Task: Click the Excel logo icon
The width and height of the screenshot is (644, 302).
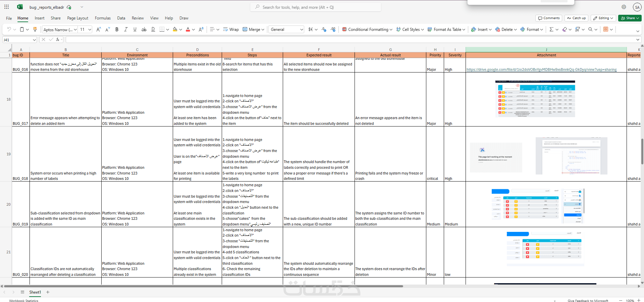Action: point(20,7)
